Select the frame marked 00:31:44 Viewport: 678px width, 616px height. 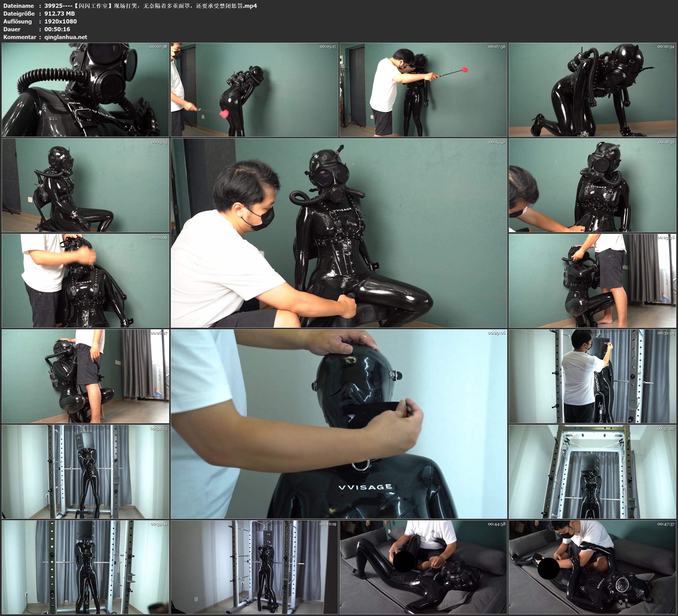pyautogui.click(x=592, y=376)
